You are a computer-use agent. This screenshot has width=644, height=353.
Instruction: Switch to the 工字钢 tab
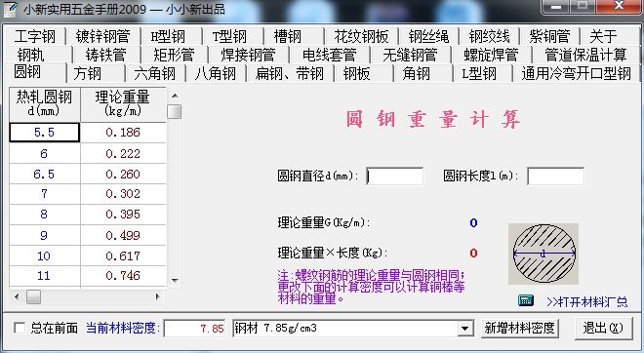34,36
